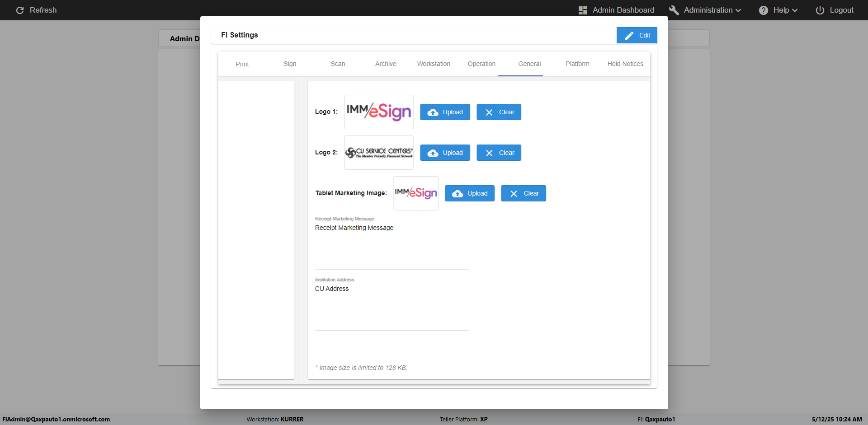Click the Logo 2 CU Service Centers thumbnail
The width and height of the screenshot is (868, 425).
[379, 153]
